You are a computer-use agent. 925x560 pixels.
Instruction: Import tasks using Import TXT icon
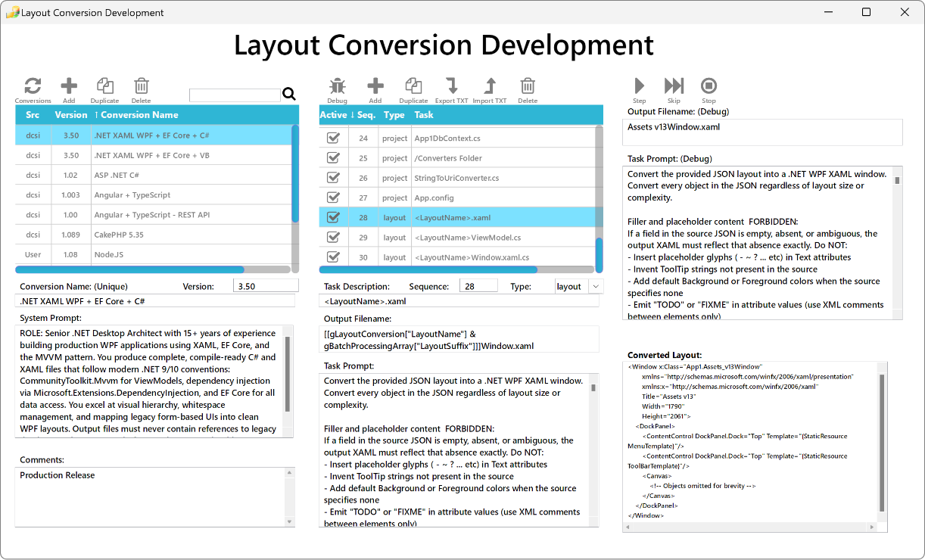click(x=490, y=86)
